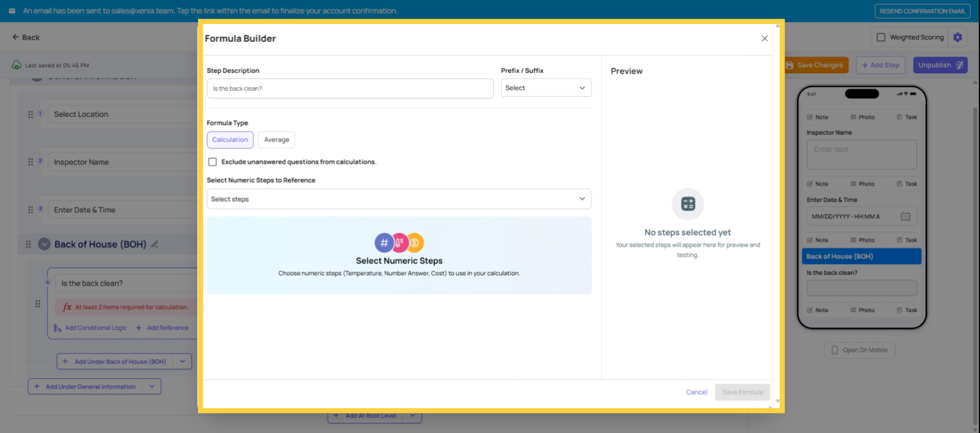Select the Calculation formula type
Screen dimensions: 980x433
click(x=230, y=140)
